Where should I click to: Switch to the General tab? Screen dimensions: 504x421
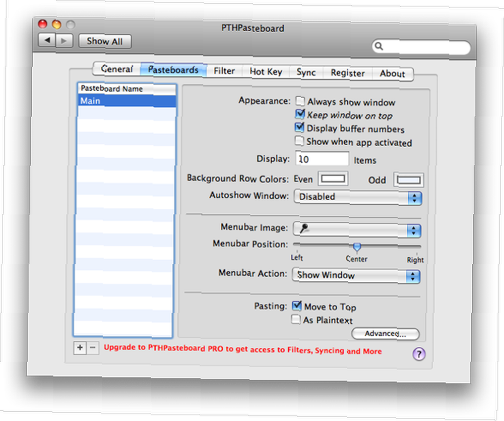[117, 69]
